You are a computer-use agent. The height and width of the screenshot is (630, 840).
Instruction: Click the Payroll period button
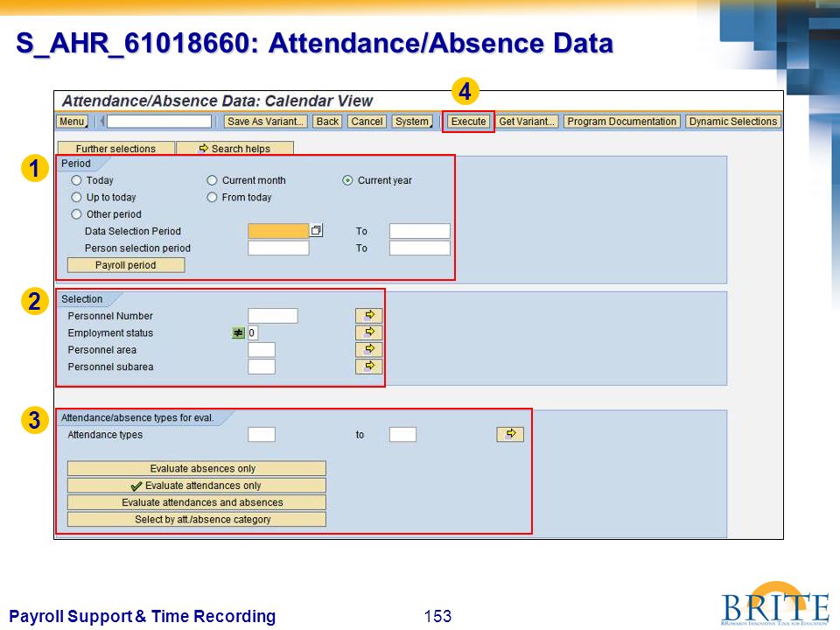[x=126, y=265]
